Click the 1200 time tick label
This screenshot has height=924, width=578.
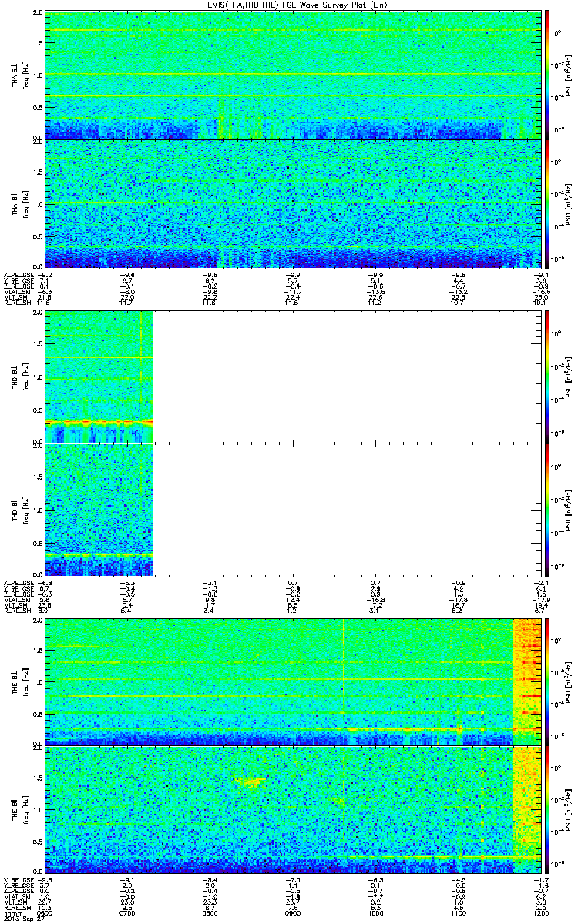(x=539, y=912)
